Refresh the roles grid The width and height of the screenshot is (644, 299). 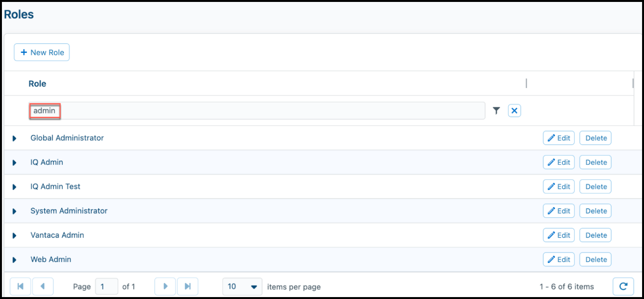pyautogui.click(x=623, y=287)
